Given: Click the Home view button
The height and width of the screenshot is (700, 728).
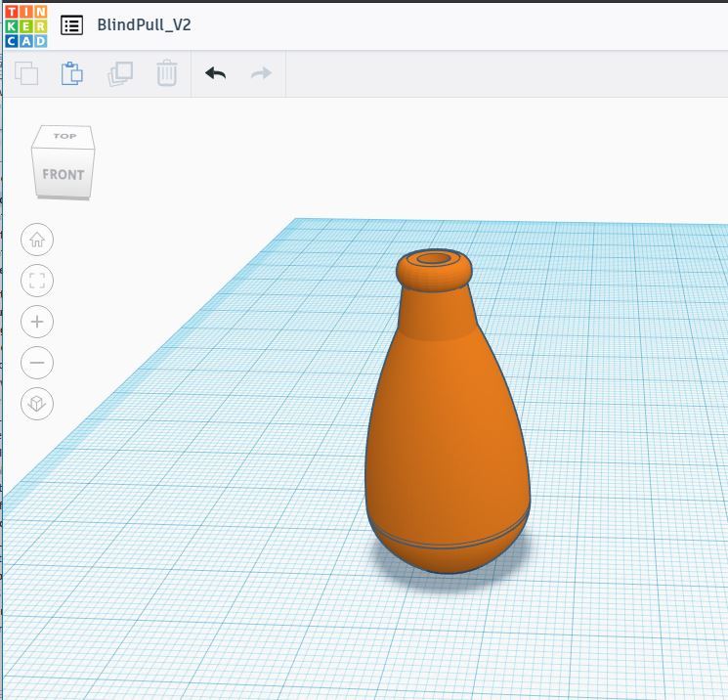Looking at the screenshot, I should coord(37,240).
